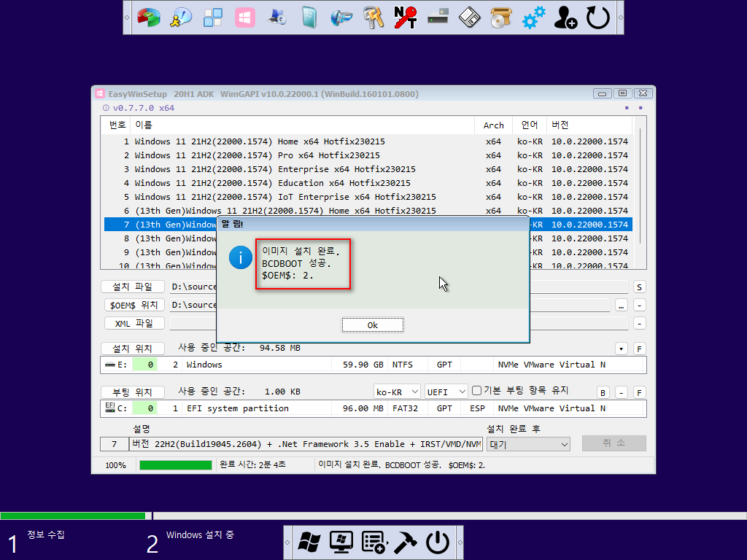Click the minus button on XML file row
The height and width of the screenshot is (560, 747).
(639, 323)
